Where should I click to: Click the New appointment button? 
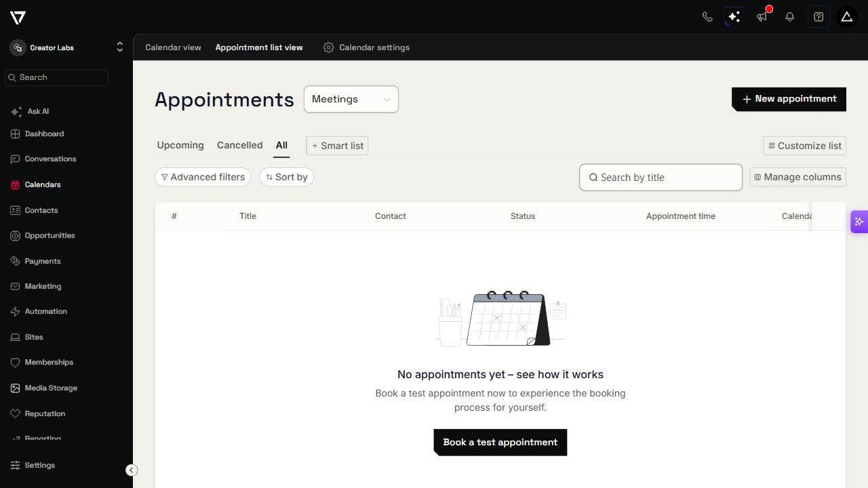[789, 99]
